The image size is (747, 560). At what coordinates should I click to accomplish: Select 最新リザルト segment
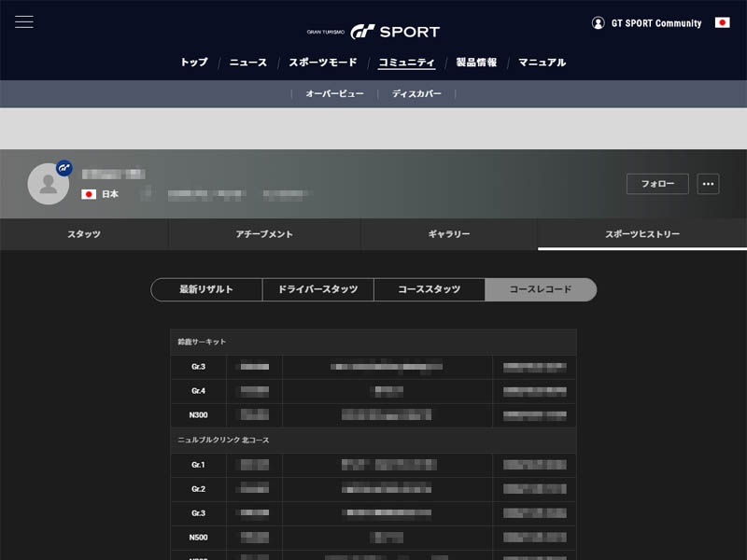206,289
